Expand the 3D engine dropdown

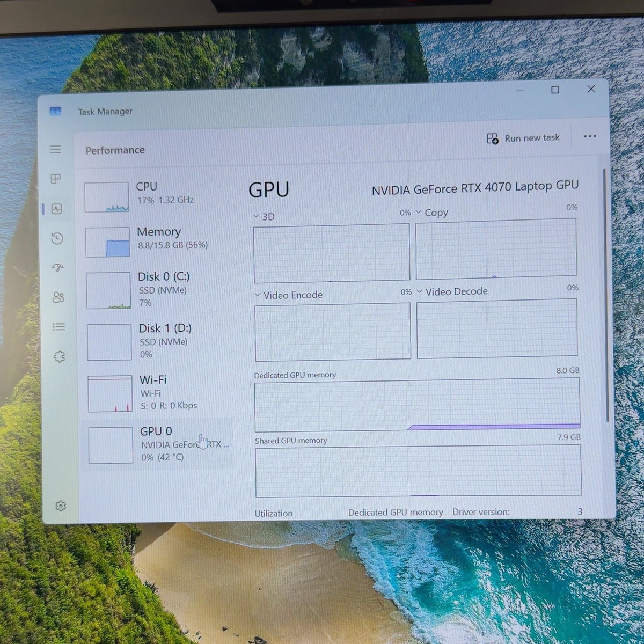pos(264,217)
